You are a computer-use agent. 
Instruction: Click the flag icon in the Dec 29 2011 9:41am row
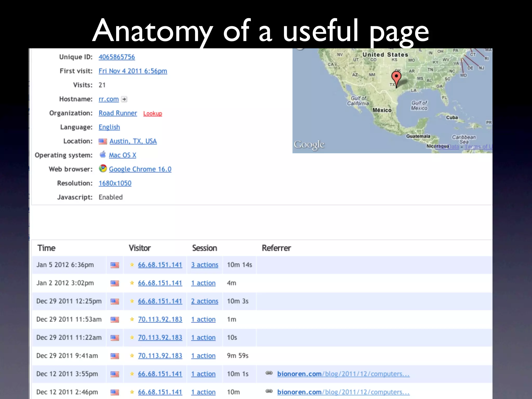pos(115,356)
